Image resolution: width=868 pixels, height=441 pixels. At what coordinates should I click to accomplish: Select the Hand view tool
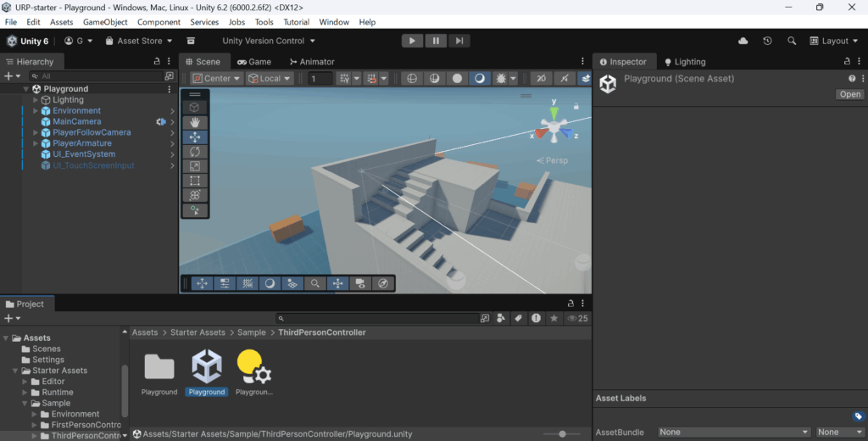(x=195, y=122)
